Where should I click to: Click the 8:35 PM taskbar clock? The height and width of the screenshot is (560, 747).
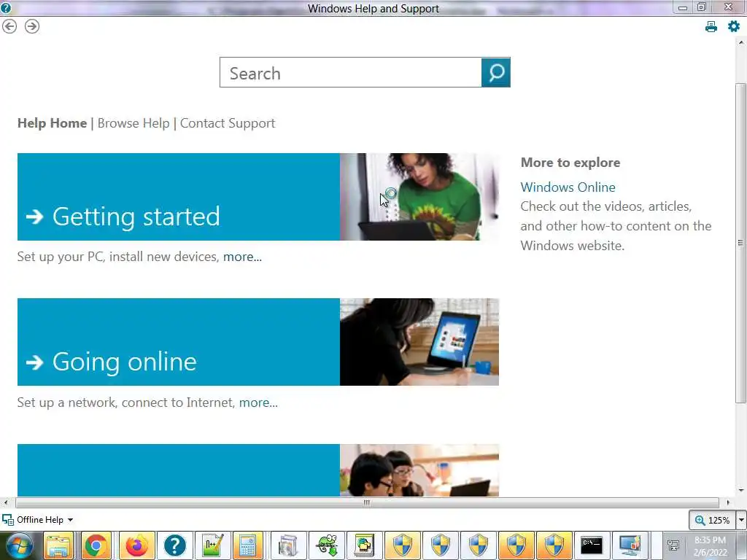710,545
